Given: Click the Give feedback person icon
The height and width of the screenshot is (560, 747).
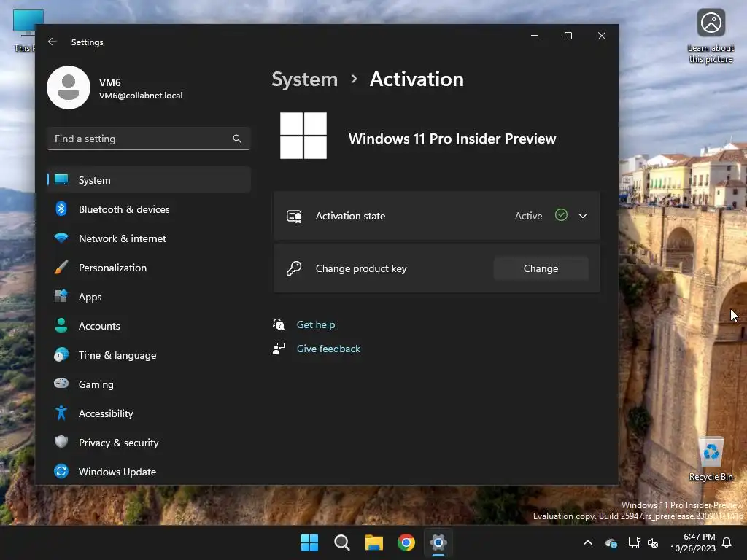Looking at the screenshot, I should click(279, 349).
